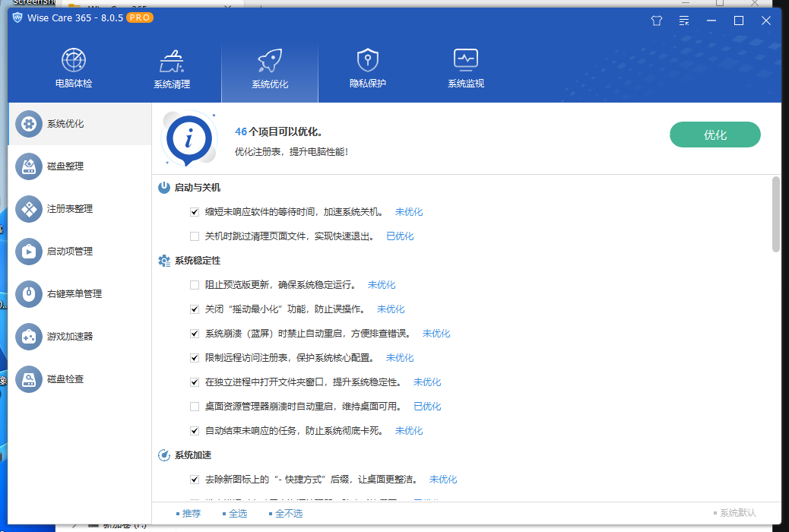
Task: Switch to 磁盘整理 in sidebar
Action: tap(80, 166)
